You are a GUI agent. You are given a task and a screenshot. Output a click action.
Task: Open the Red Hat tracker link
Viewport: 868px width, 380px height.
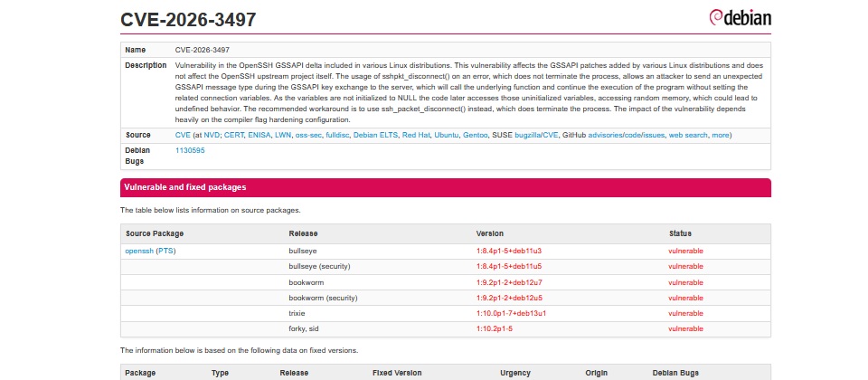[417, 135]
